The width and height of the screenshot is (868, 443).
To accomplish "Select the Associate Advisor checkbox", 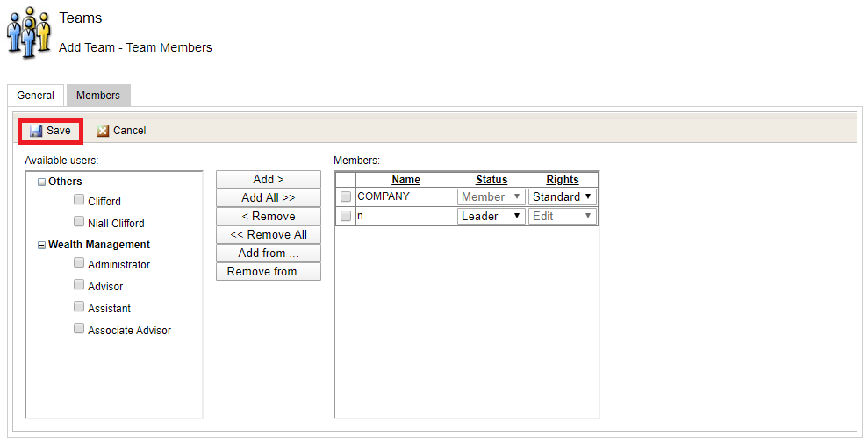I will 80,330.
